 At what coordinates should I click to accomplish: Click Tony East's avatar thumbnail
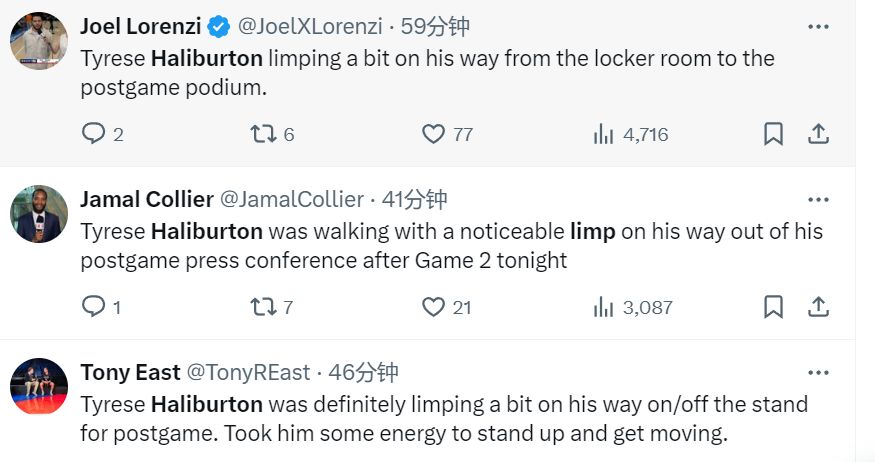pos(39,386)
